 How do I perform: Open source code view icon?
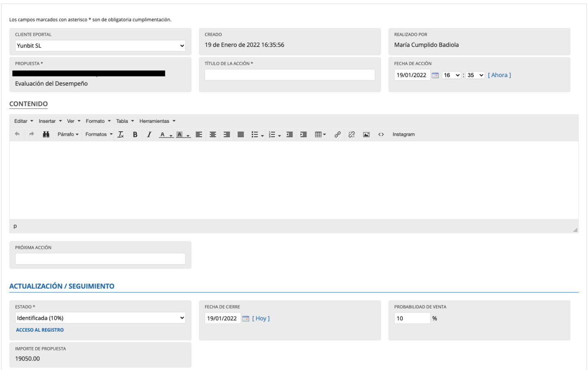pyautogui.click(x=381, y=134)
